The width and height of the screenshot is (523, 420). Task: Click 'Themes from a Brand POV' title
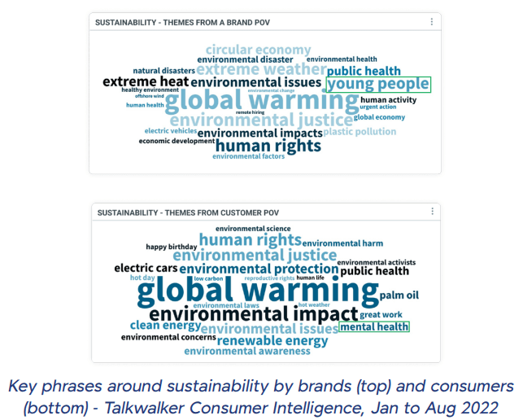(182, 22)
